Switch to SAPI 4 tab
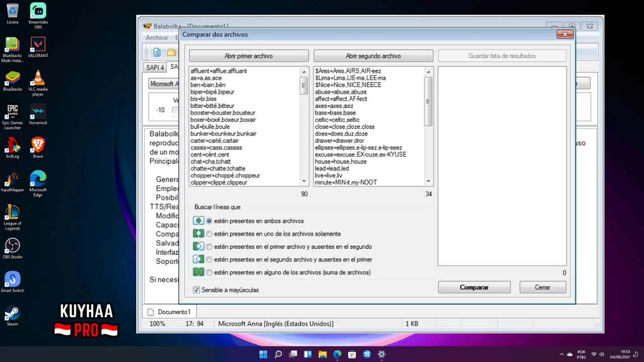Screen dimensions: 644x362 pyautogui.click(x=155, y=67)
